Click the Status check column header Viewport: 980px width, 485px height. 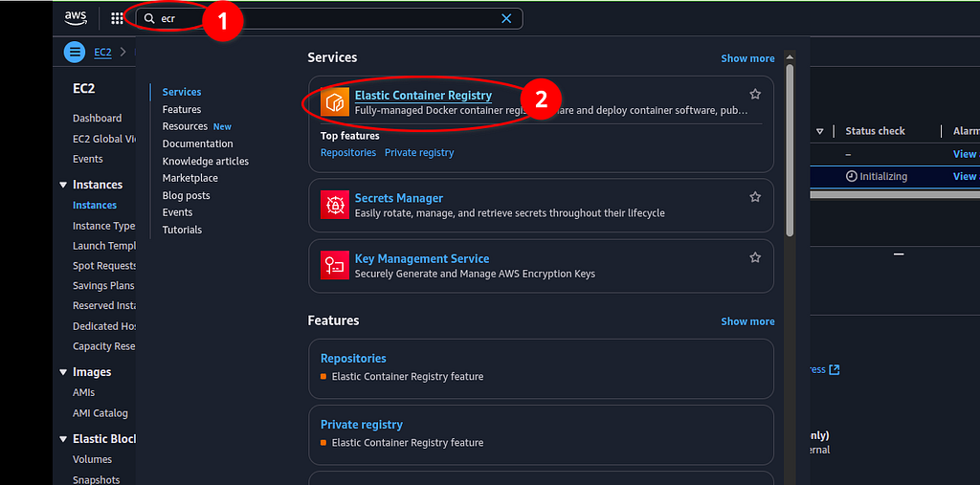[875, 131]
